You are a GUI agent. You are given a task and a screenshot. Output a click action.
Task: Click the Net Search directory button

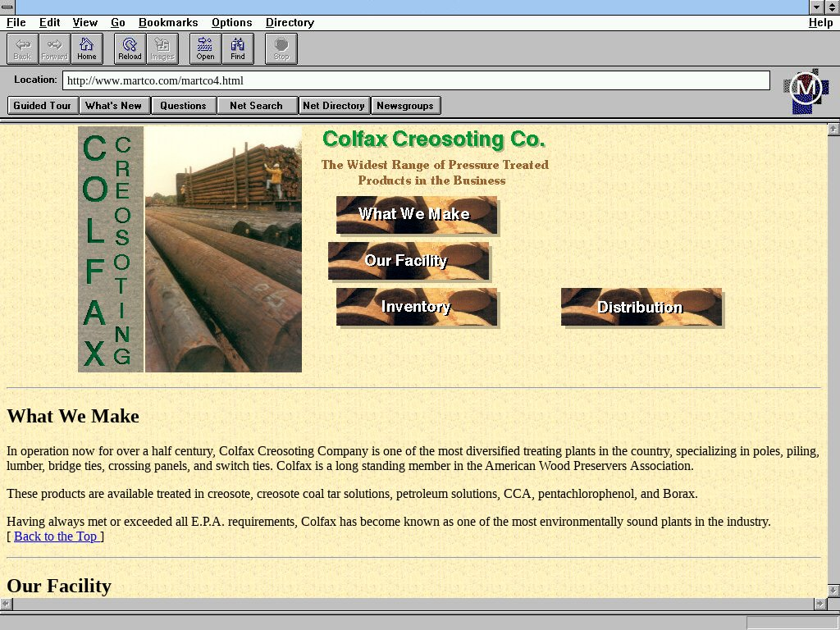[x=256, y=106]
